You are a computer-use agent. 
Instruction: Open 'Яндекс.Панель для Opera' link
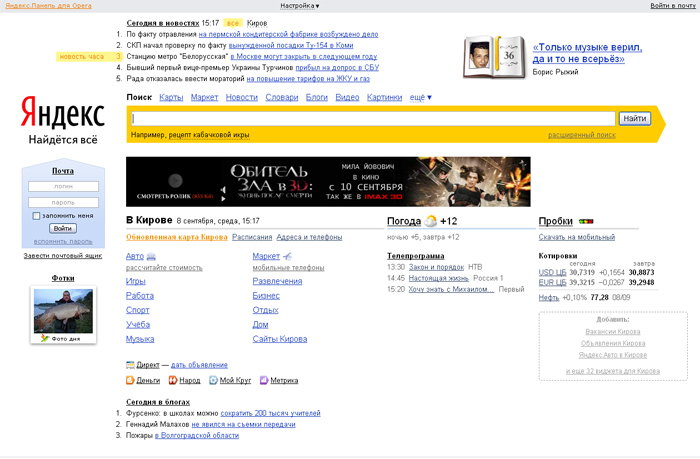[49, 6]
